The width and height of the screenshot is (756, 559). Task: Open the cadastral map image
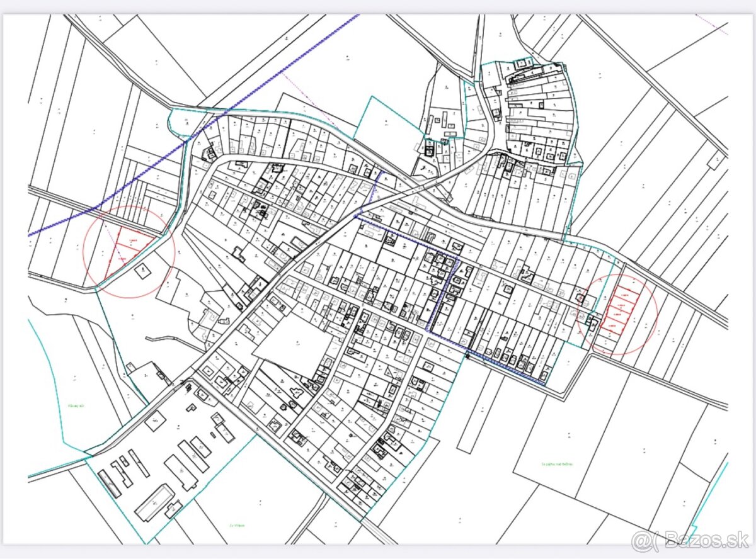[378, 279]
